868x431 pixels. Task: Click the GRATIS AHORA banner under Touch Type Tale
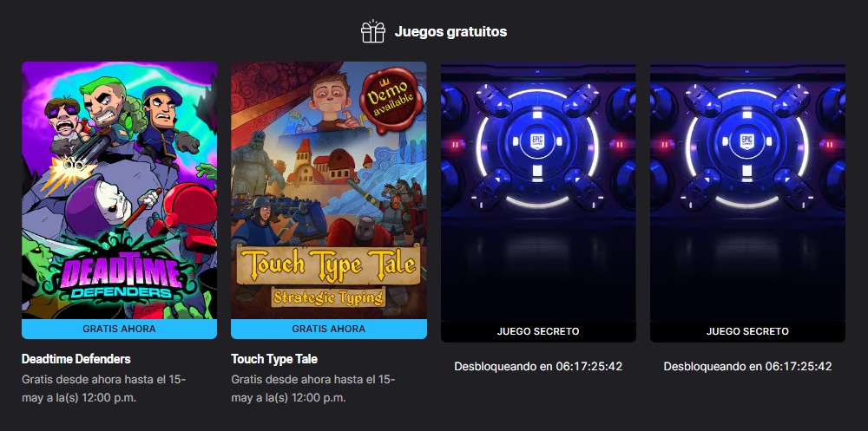329,329
